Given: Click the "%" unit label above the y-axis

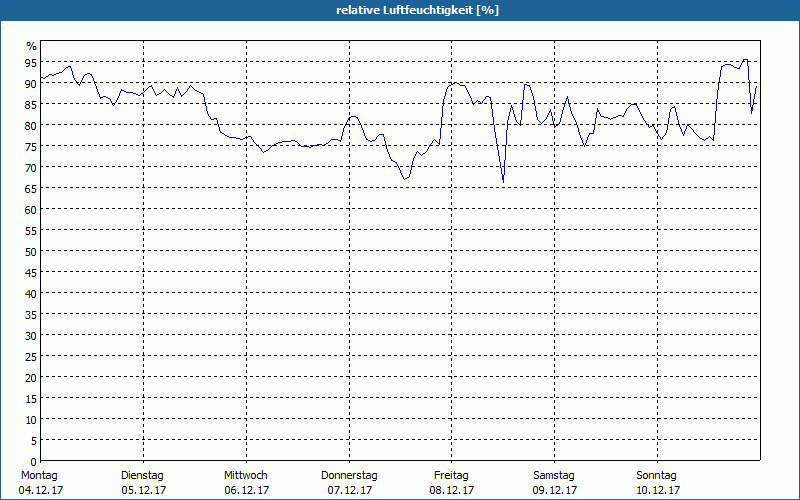Looking at the screenshot, I should pyautogui.click(x=31, y=46).
